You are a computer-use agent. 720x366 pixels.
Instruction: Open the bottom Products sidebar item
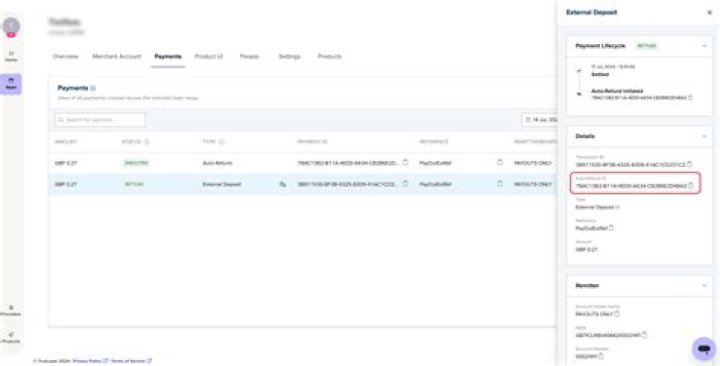tap(11, 338)
